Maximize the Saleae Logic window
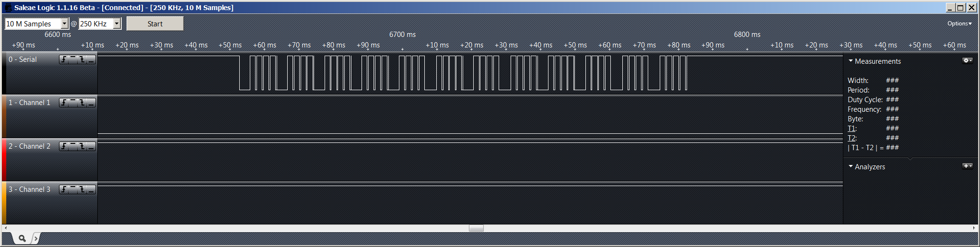Screen dimensions: 980x247 (960, 7)
